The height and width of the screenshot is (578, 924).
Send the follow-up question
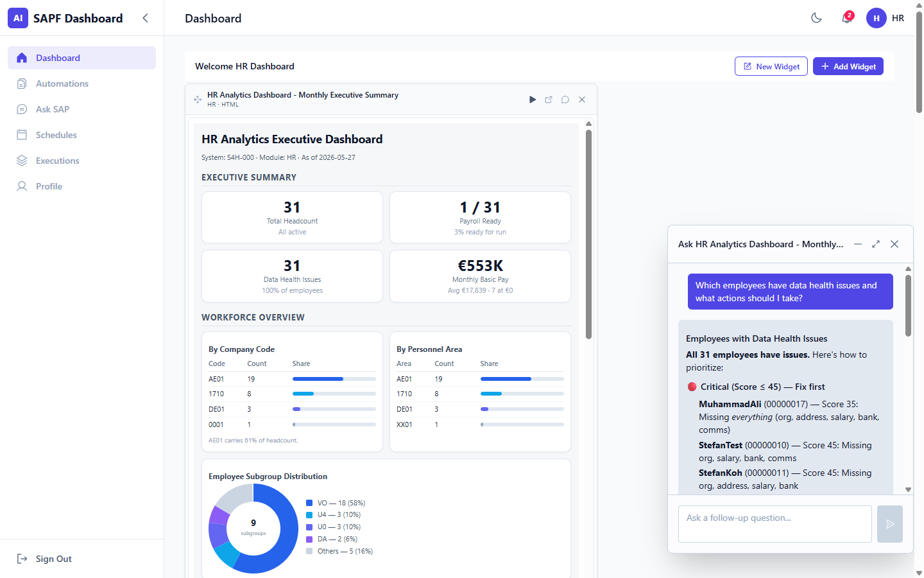890,524
